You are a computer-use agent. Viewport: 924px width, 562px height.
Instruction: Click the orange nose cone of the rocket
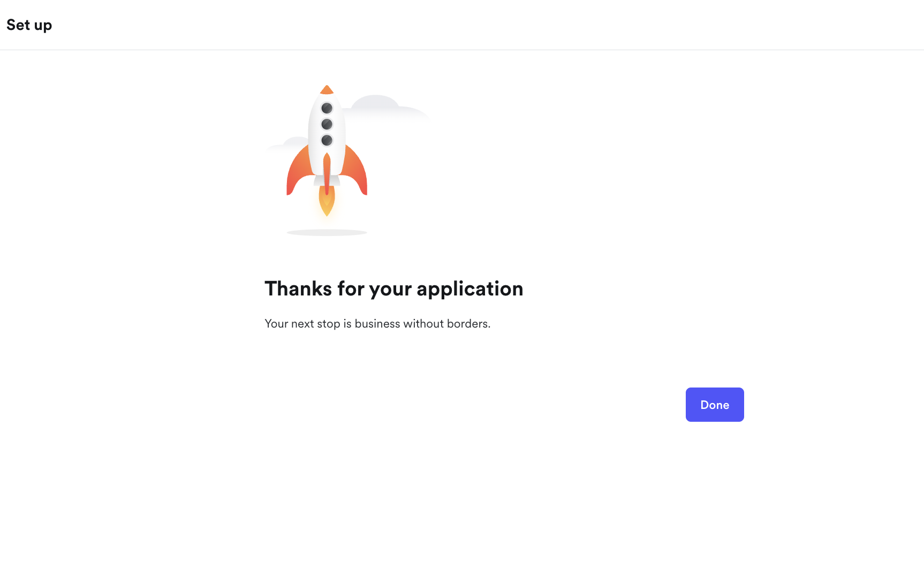pyautogui.click(x=327, y=89)
